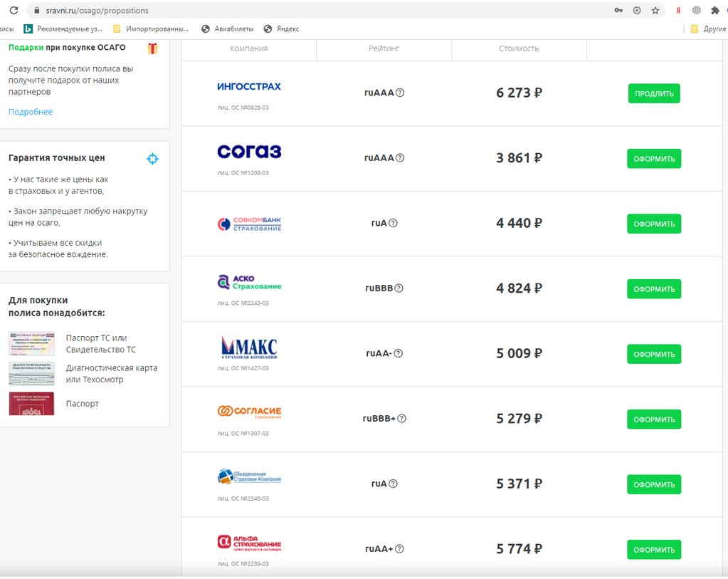Click license text 'лиц. ОС №1208-03'
Image resolution: width=728 pixels, height=579 pixels.
[x=243, y=172]
